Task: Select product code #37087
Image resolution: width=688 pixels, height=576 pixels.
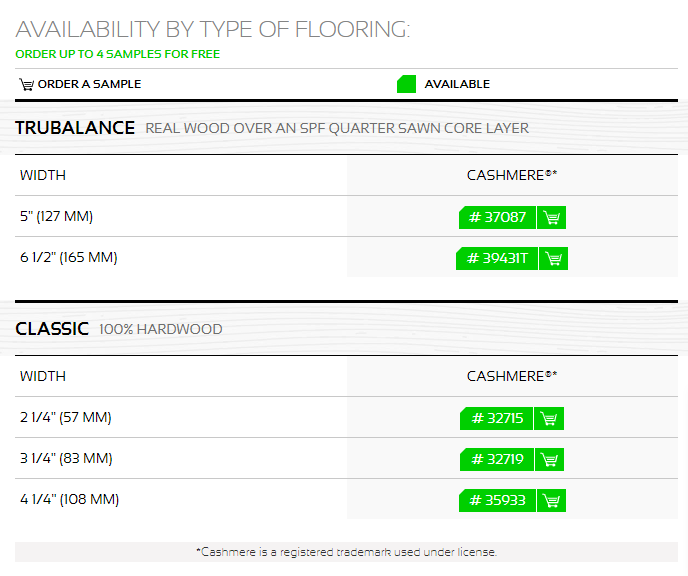Action: point(497,217)
